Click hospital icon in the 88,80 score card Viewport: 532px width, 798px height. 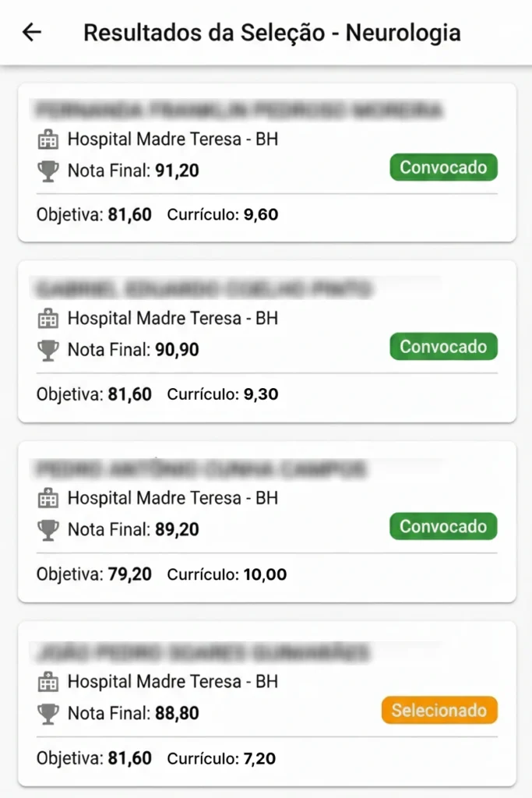coord(48,682)
